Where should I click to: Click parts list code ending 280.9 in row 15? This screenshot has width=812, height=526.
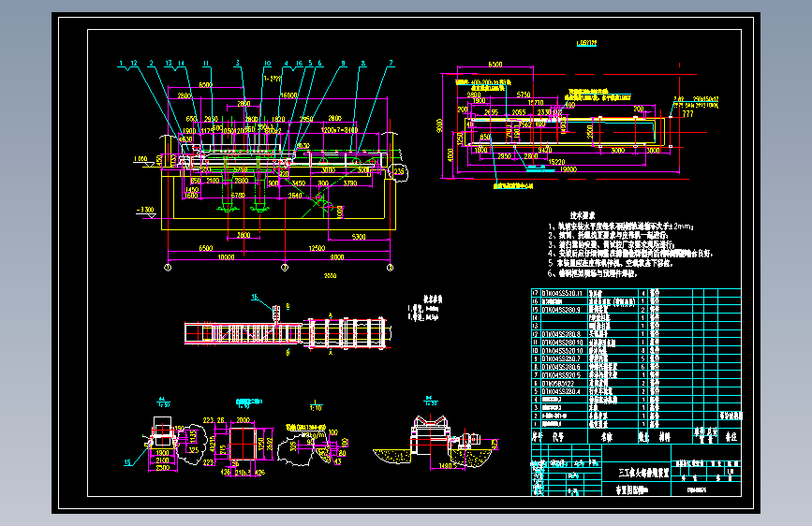tap(561, 310)
